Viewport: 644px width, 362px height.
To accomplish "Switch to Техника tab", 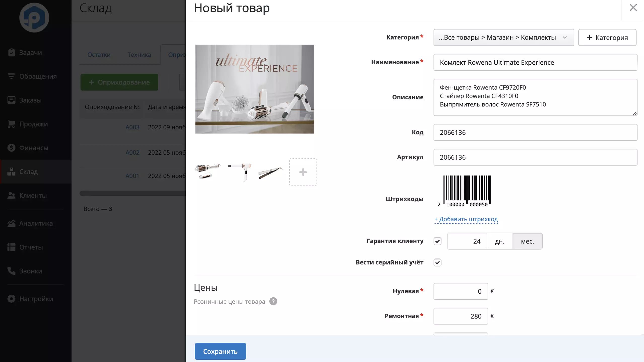I will tap(139, 55).
